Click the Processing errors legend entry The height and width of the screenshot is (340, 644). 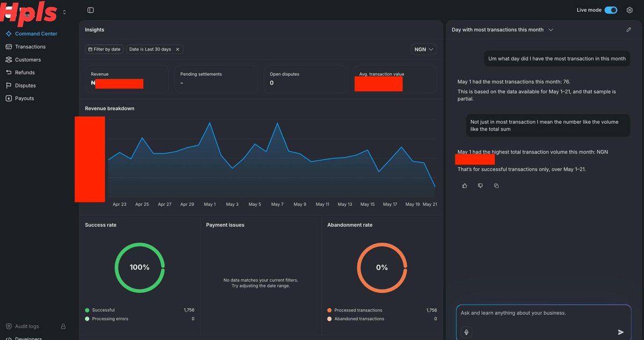click(x=106, y=319)
